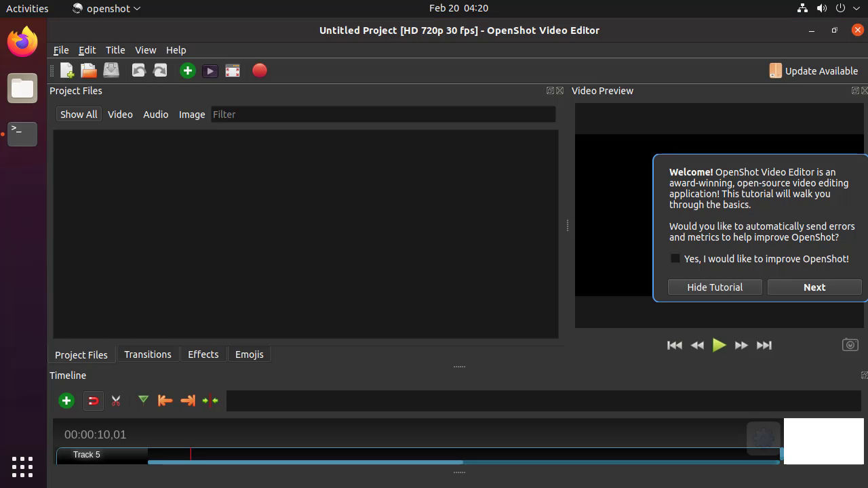This screenshot has width=868, height=488.
Task: Switch to the Emojis tab
Action: click(x=250, y=354)
